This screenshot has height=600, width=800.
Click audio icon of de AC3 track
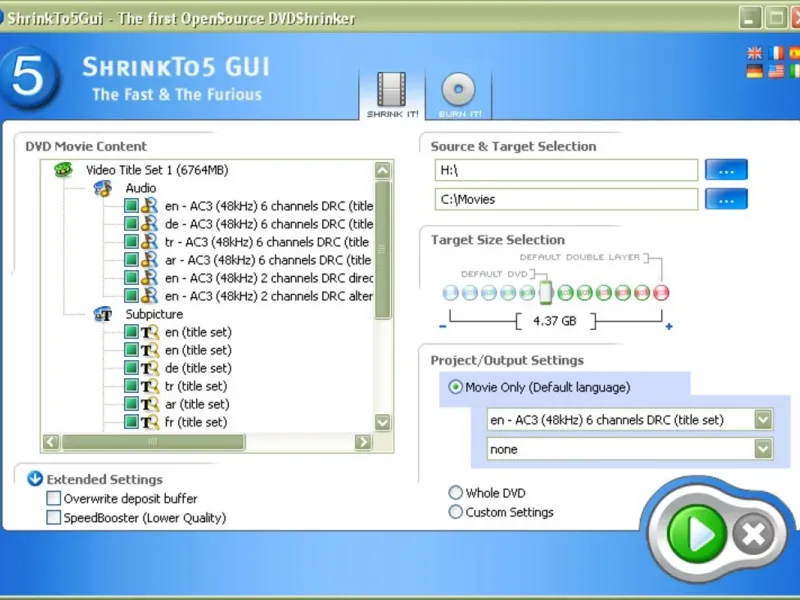coord(149,223)
